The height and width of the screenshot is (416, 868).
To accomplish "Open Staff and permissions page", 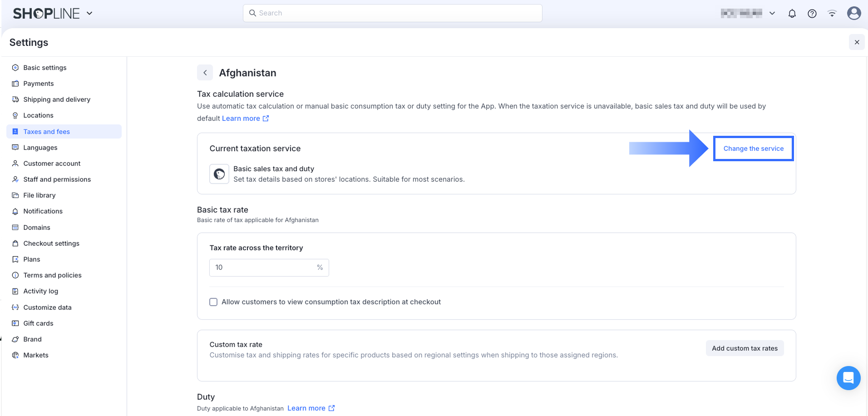I will pos(57,179).
